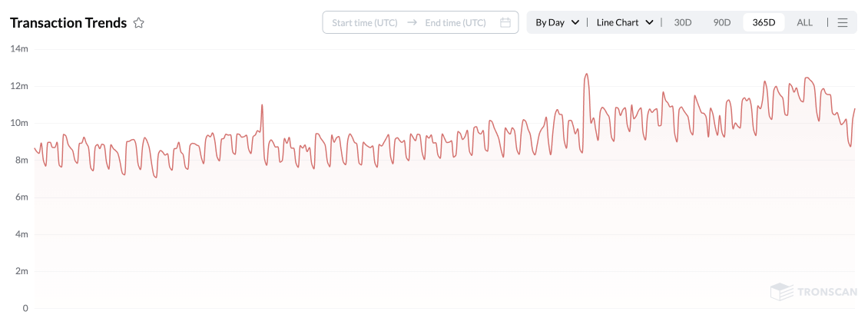
Task: Click the Transaction Trends heading
Action: click(68, 23)
